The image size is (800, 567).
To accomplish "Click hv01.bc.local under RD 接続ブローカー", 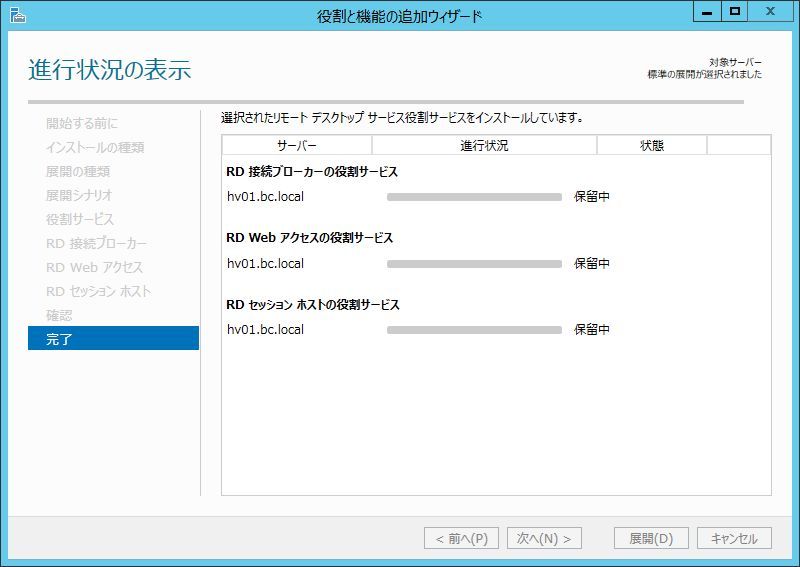I will 265,196.
